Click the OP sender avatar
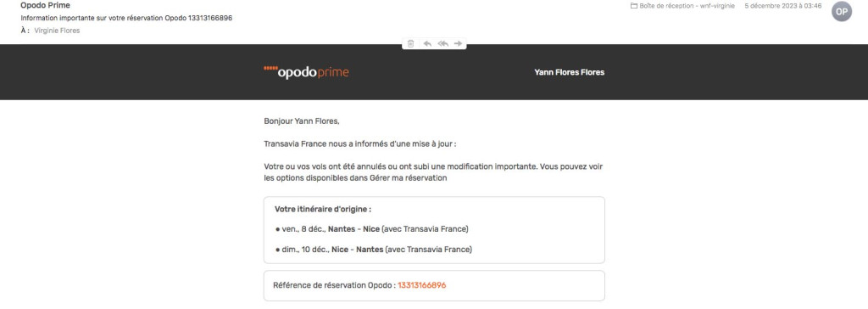This screenshot has height=309, width=868. coord(842,11)
